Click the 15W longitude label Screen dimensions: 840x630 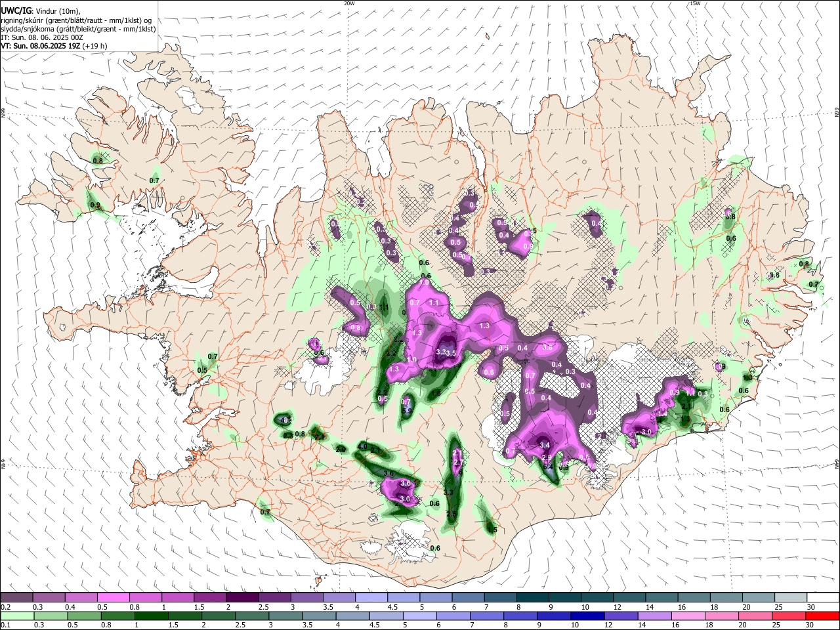point(694,3)
